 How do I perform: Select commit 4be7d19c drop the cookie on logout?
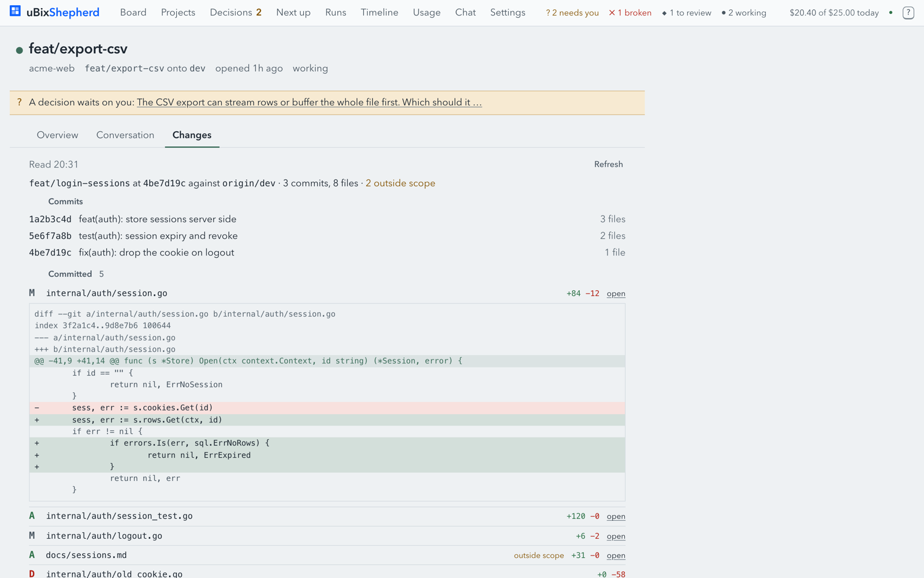pyautogui.click(x=327, y=253)
